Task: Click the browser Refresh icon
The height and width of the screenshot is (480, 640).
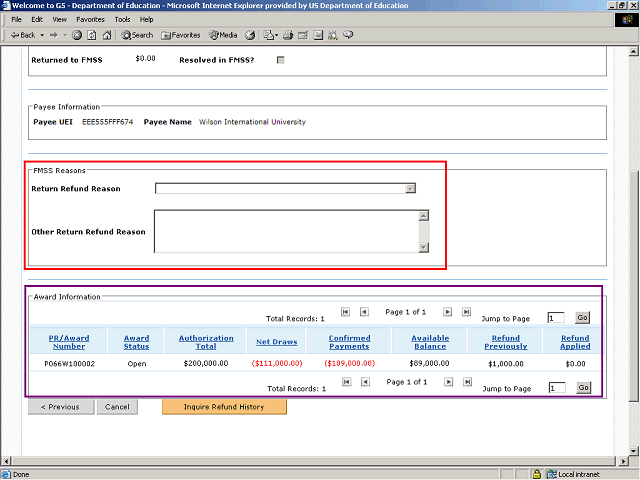Action: coord(92,35)
